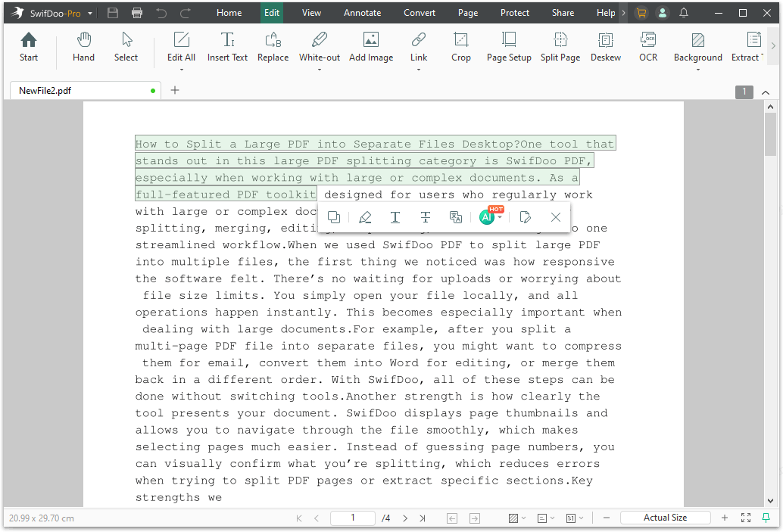
Task: Copy selected text using the popup toolbar icon
Action: (334, 217)
